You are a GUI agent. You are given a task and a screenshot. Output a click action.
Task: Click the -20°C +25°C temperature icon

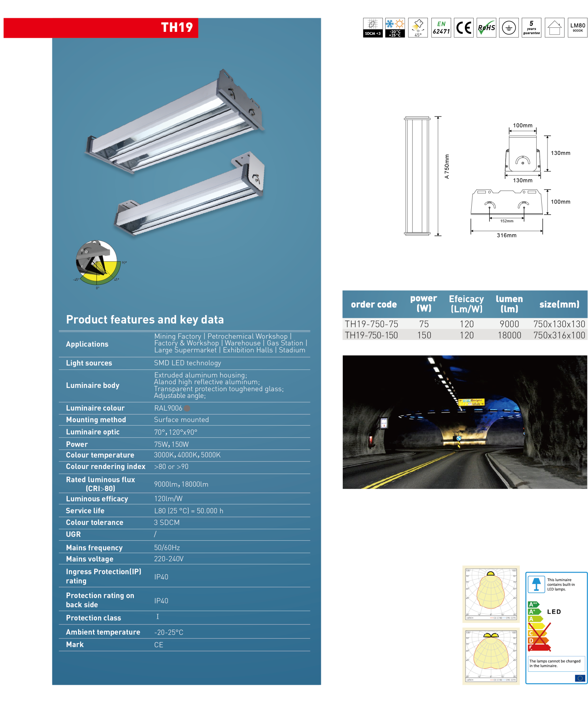(394, 28)
